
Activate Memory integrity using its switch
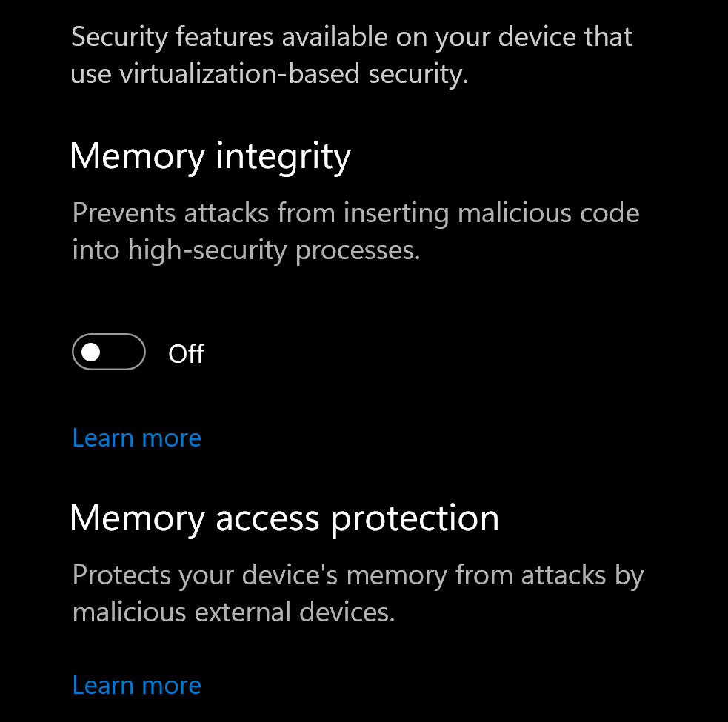(x=108, y=352)
